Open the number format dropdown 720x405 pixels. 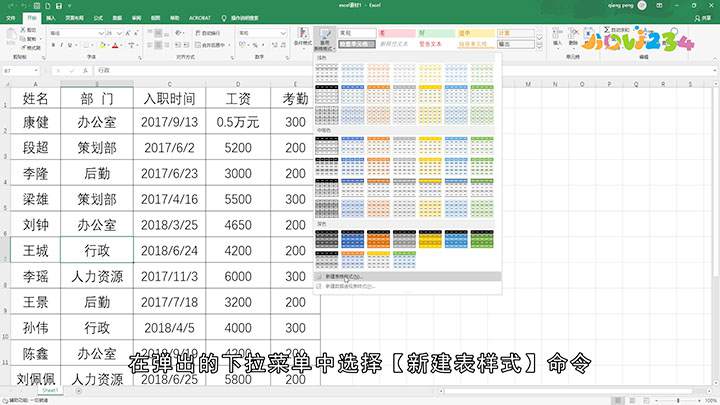(283, 33)
